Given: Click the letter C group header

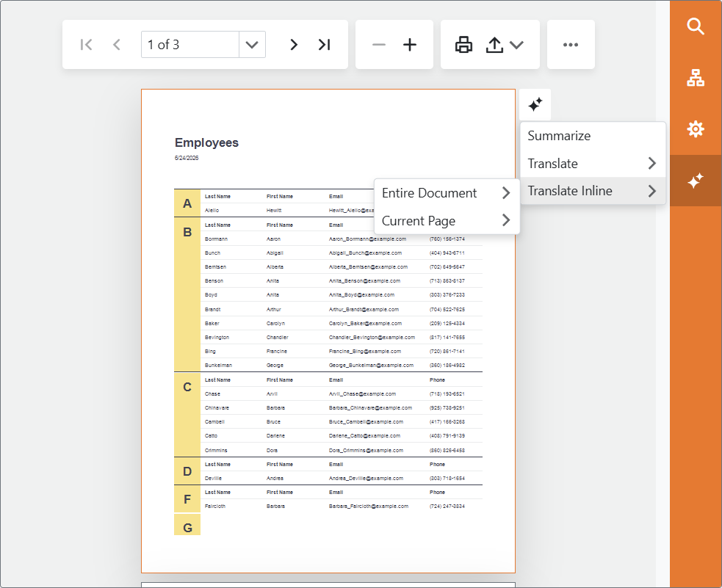Looking at the screenshot, I should [x=187, y=387].
